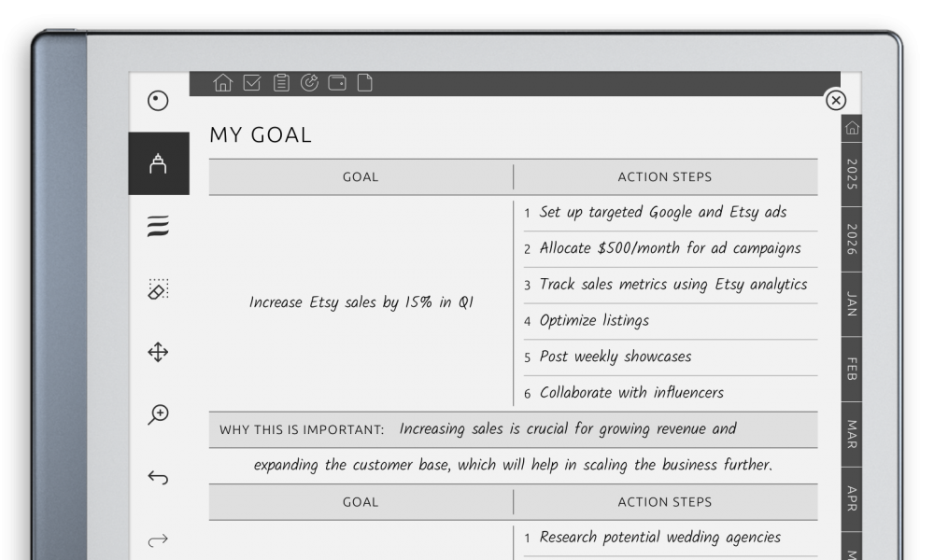
Task: Tap the zoom magnifier tool
Action: click(x=158, y=414)
